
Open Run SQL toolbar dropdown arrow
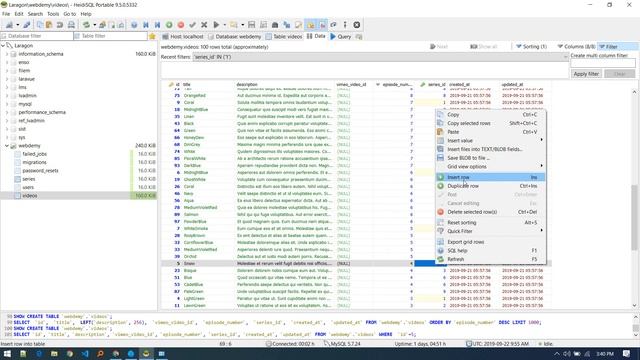(224, 25)
